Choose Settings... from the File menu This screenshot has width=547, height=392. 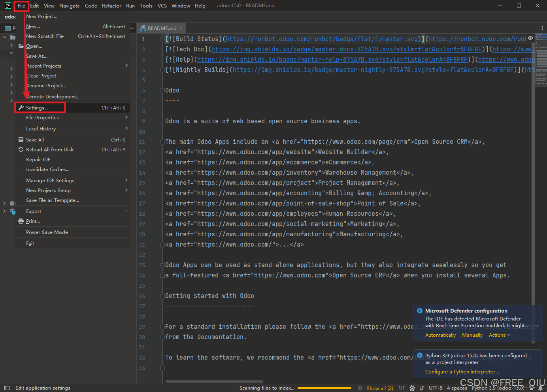pos(73,107)
